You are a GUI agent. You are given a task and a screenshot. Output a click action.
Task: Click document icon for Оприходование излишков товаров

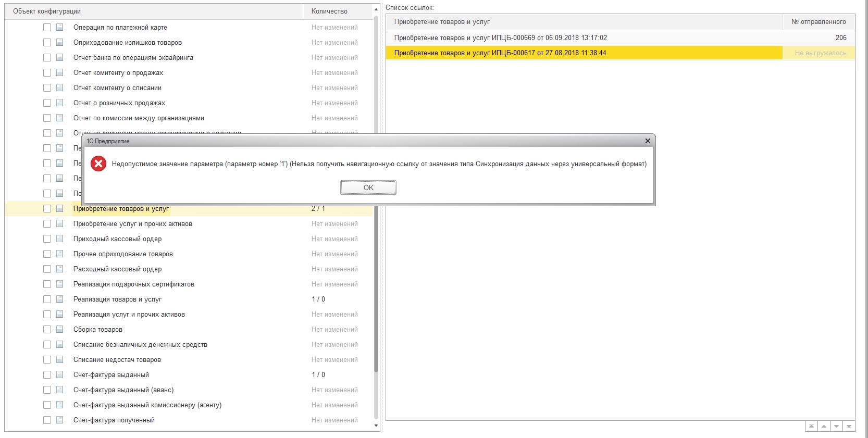pyautogui.click(x=60, y=42)
